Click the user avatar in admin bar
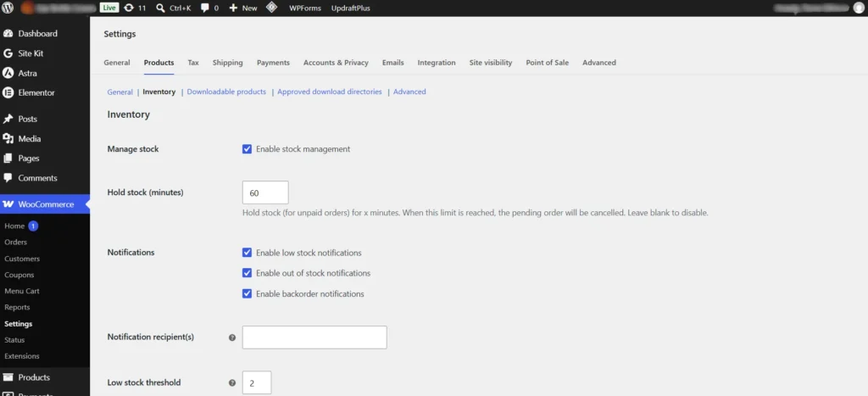The height and width of the screenshot is (396, 868). coord(858,8)
